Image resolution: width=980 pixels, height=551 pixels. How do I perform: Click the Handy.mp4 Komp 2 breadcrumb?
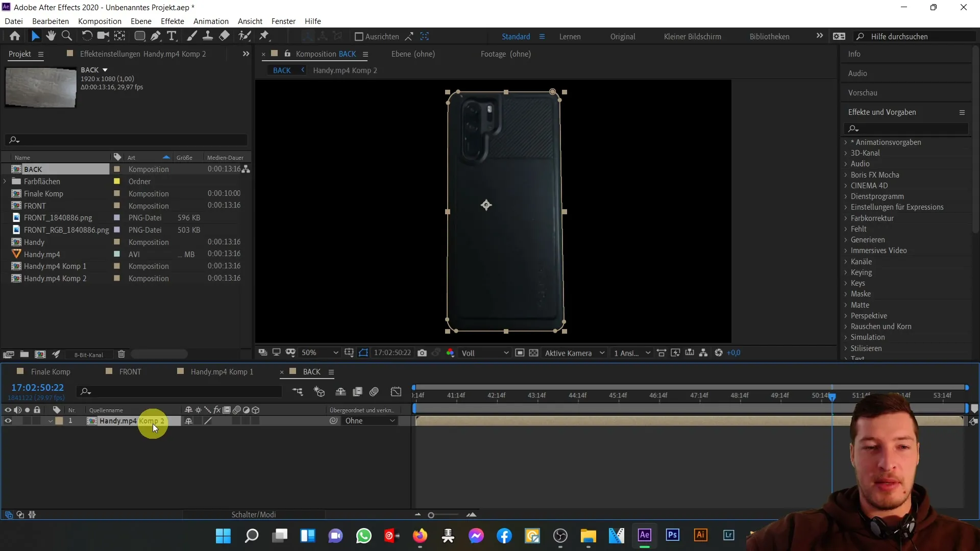click(345, 70)
